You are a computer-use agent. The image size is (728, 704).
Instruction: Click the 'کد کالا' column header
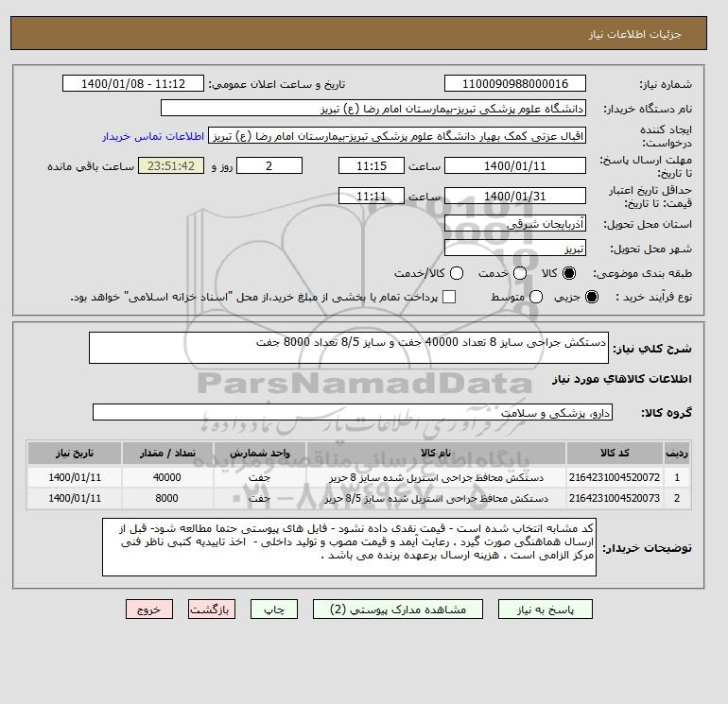click(x=615, y=453)
